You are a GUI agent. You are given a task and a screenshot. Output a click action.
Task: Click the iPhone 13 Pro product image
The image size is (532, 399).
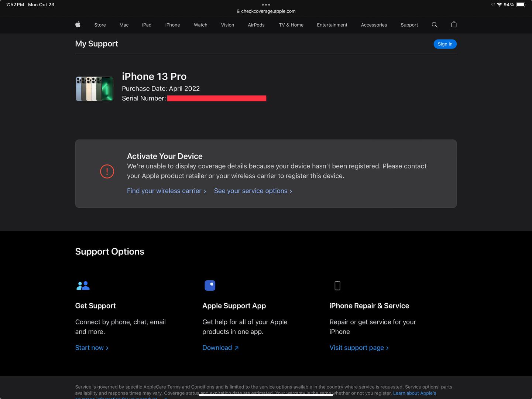coord(95,89)
